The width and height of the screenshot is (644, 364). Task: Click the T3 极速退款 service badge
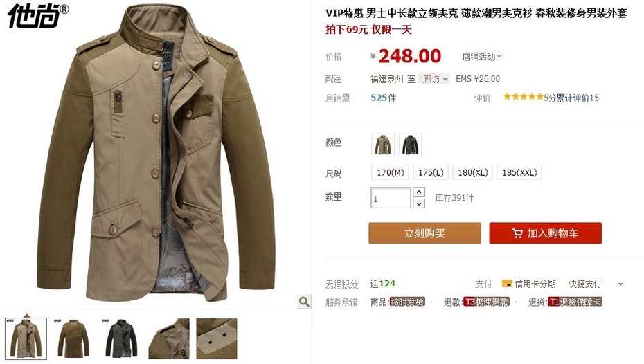point(486,302)
